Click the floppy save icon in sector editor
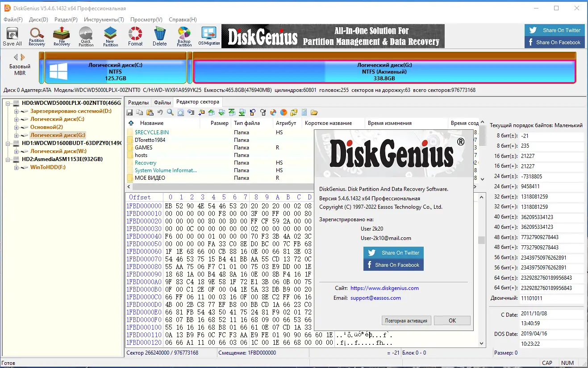The height and width of the screenshot is (368, 588). point(130,112)
